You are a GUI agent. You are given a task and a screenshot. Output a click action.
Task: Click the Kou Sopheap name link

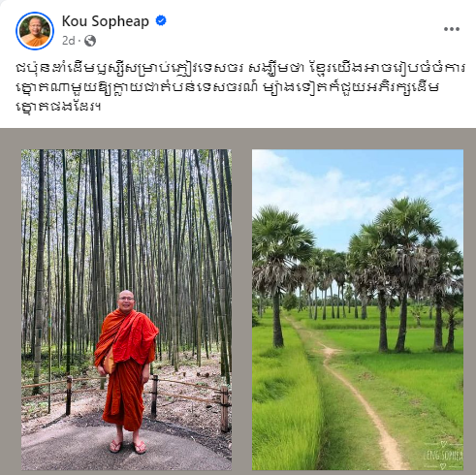pyautogui.click(x=106, y=21)
